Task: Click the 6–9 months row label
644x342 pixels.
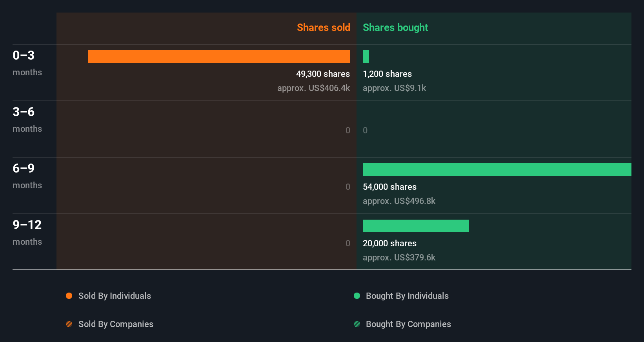Action: [x=27, y=176]
